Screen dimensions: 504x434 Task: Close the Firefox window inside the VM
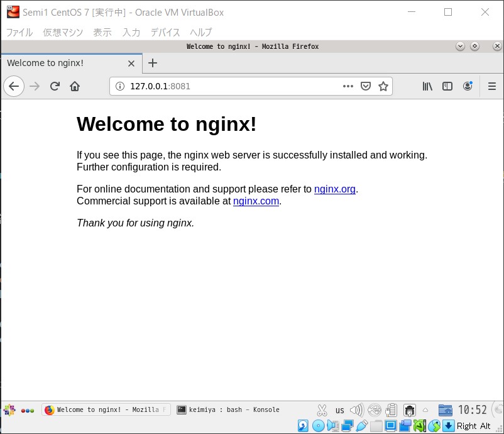[x=497, y=47]
